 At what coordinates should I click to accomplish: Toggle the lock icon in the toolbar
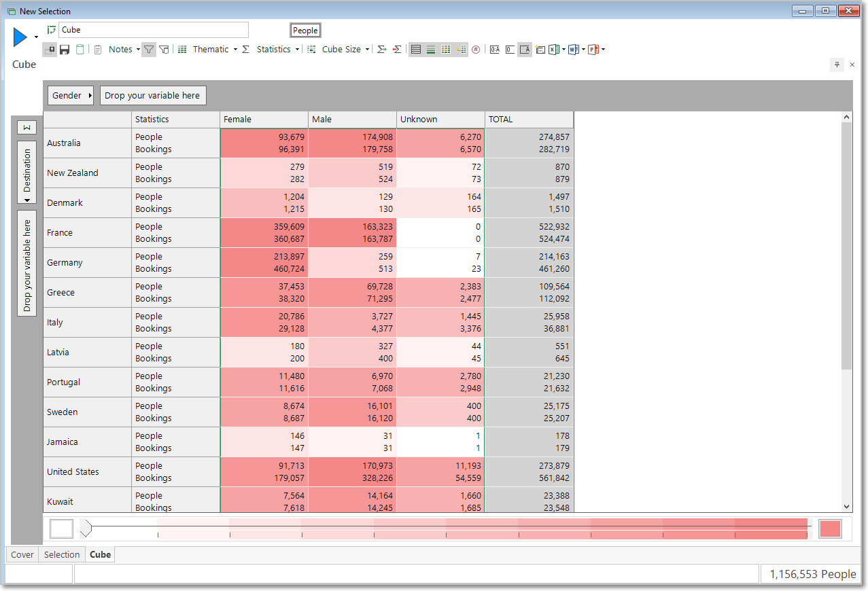(50, 50)
